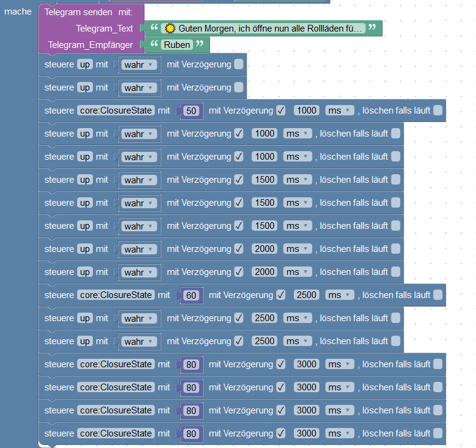The width and height of the screenshot is (476, 448).
Task: Open the ms unit dropdown in the value 60 block
Action: click(340, 295)
